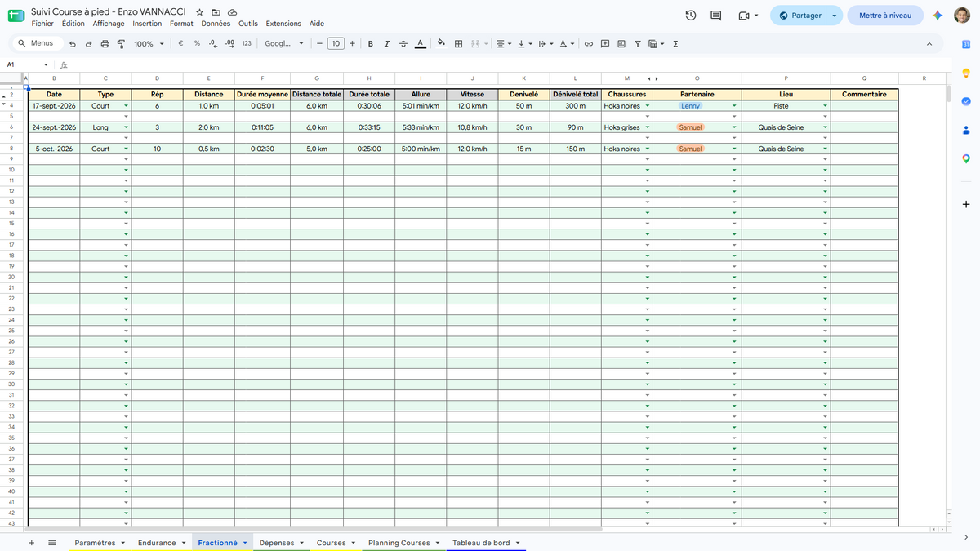Insert a comment
The width and height of the screenshot is (980, 551).
605,44
